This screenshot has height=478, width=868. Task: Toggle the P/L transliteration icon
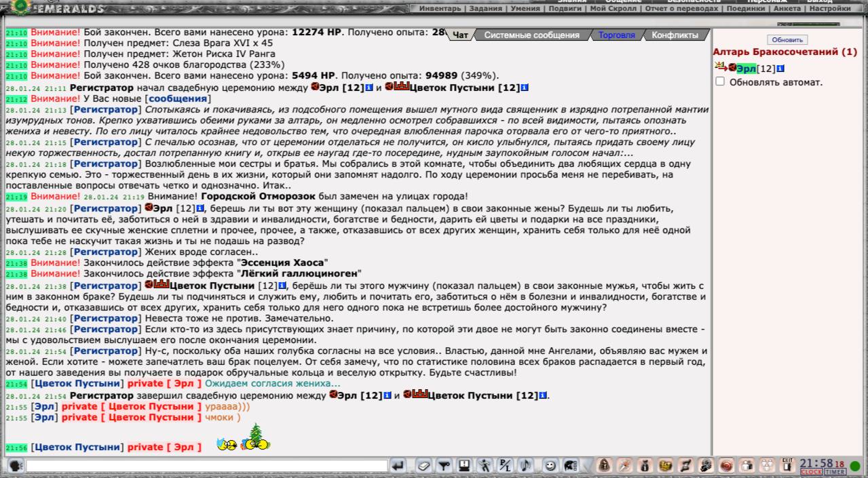pos(505,466)
